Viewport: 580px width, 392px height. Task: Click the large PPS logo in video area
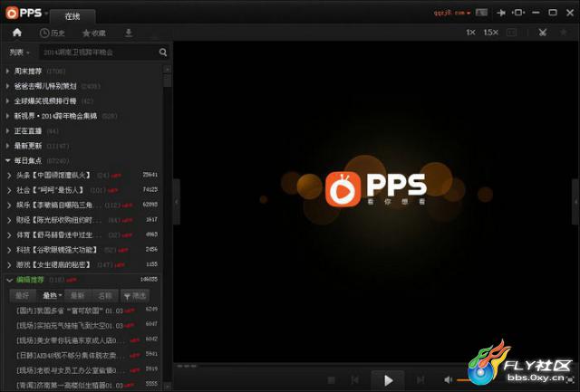(x=376, y=189)
